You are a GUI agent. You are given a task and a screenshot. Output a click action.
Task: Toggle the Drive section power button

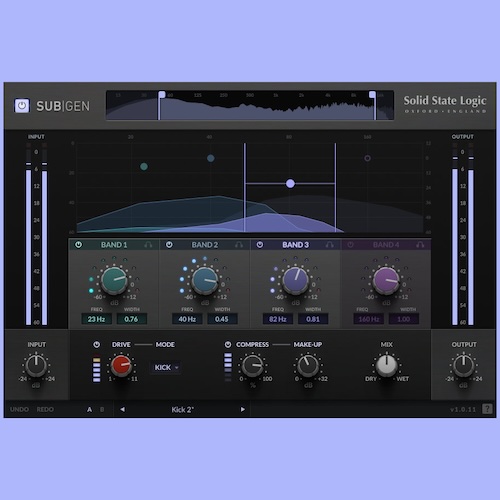pyautogui.click(x=96, y=344)
